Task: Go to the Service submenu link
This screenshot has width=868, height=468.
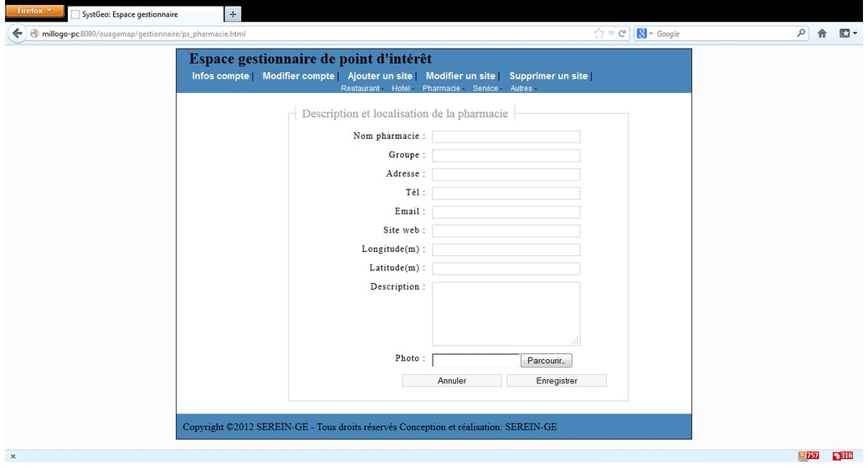Action: tap(485, 89)
